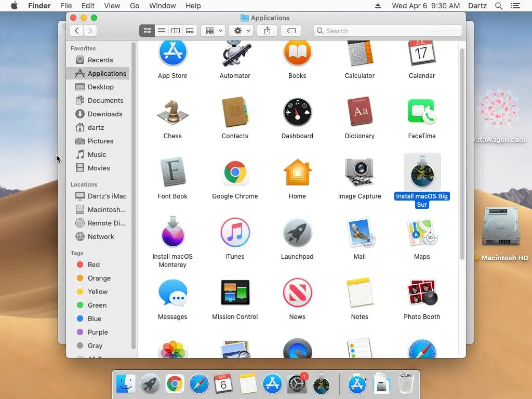Image resolution: width=532 pixels, height=399 pixels.
Task: Select Dartz's iMac location in sidebar
Action: (98, 196)
